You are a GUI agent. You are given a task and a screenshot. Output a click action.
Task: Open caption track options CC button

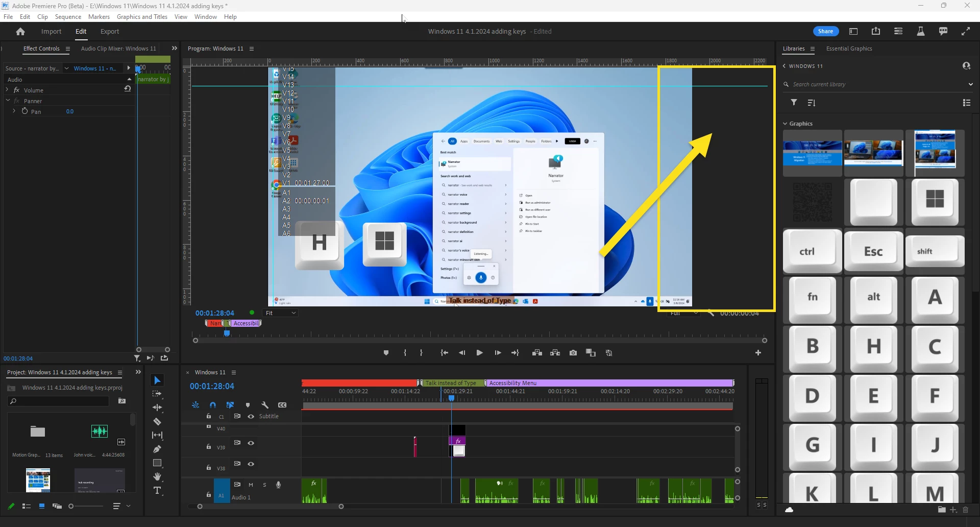pos(282,405)
